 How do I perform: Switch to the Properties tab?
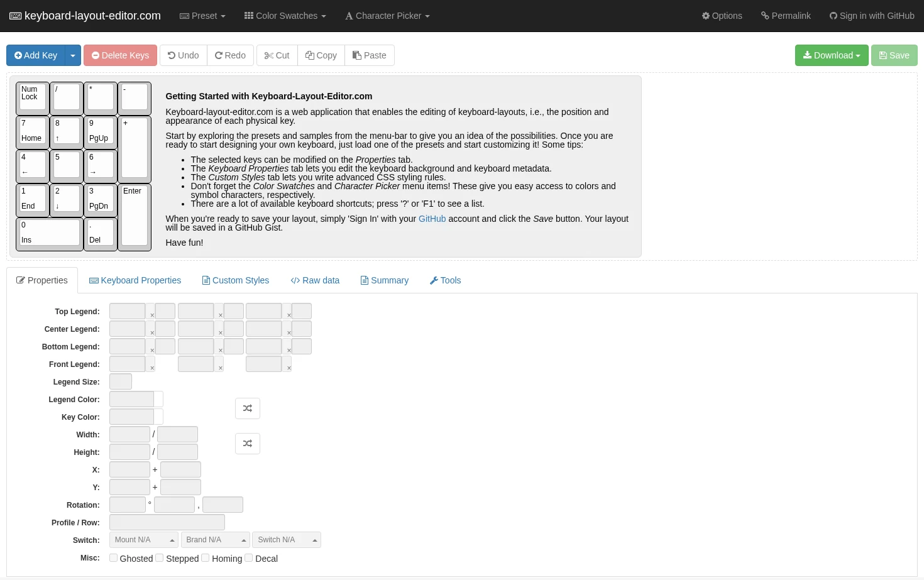click(x=42, y=280)
